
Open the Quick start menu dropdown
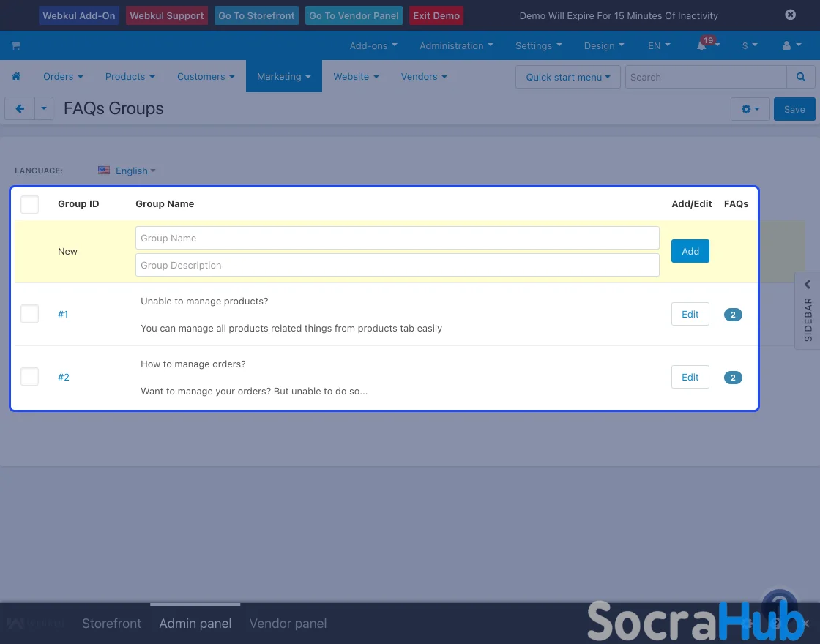pyautogui.click(x=567, y=77)
